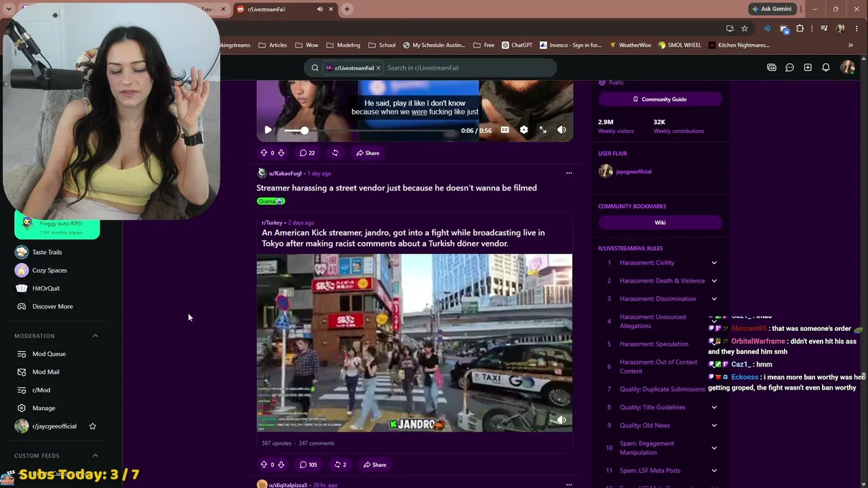The image size is (868, 488).
Task: Open u/KakaoFugl's profile
Action: [285, 174]
